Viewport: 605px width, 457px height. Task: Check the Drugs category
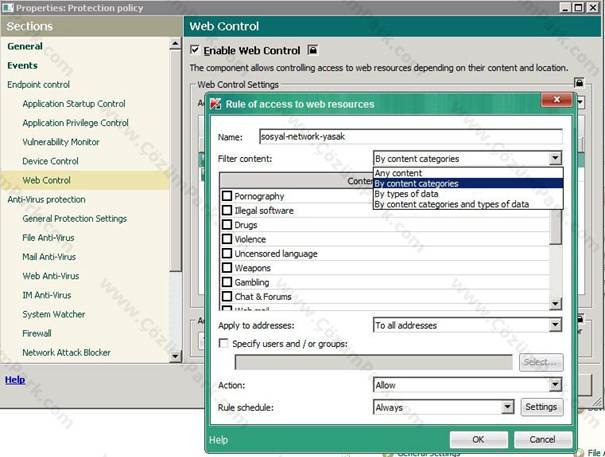[x=227, y=224]
